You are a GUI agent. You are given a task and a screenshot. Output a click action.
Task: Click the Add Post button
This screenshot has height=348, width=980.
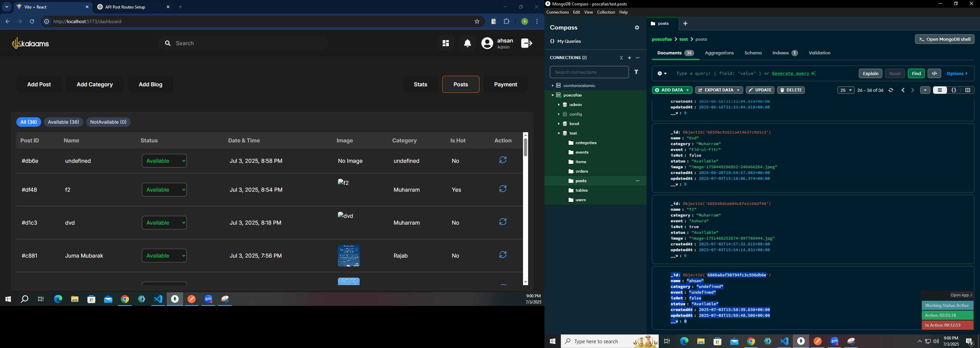pyautogui.click(x=39, y=84)
